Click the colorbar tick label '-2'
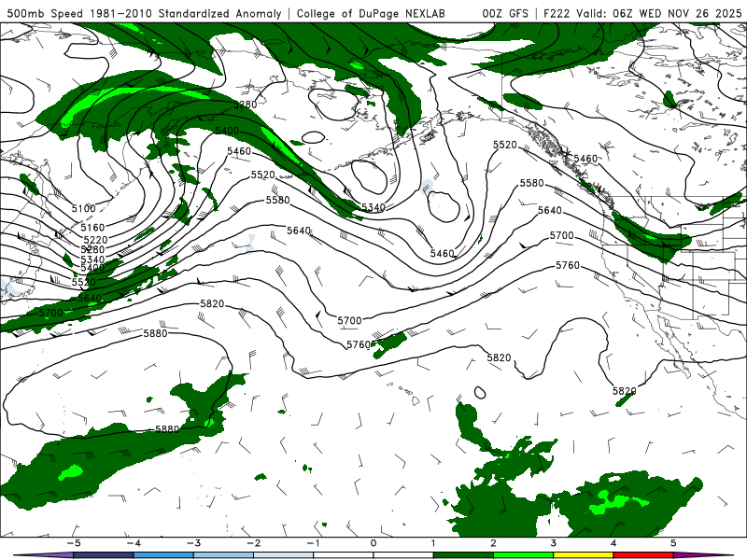The height and width of the screenshot is (560, 747). [x=253, y=543]
